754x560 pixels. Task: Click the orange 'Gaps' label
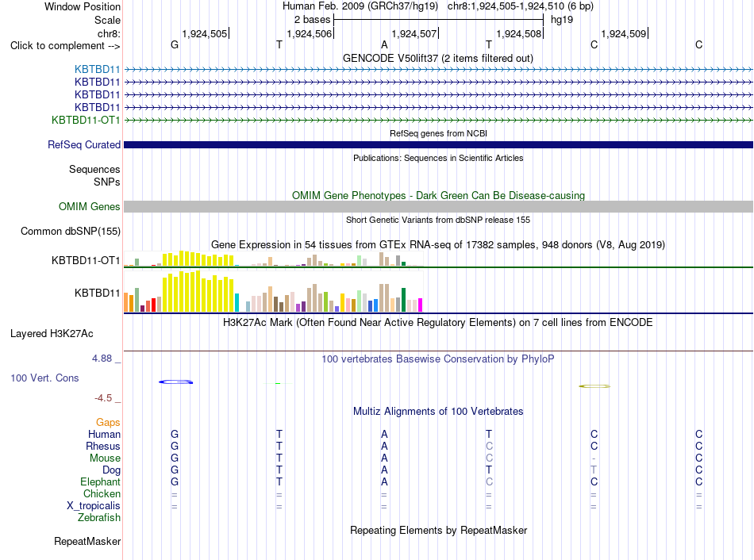pyautogui.click(x=108, y=423)
